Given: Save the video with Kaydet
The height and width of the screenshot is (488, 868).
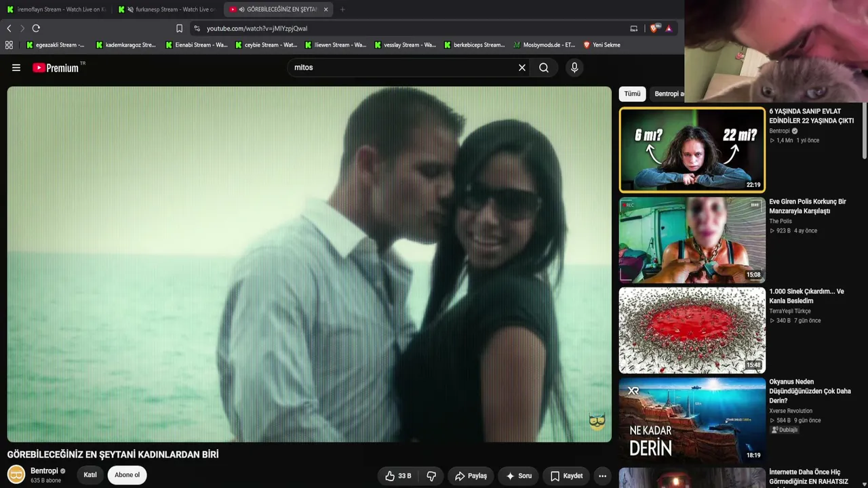Looking at the screenshot, I should pyautogui.click(x=566, y=476).
